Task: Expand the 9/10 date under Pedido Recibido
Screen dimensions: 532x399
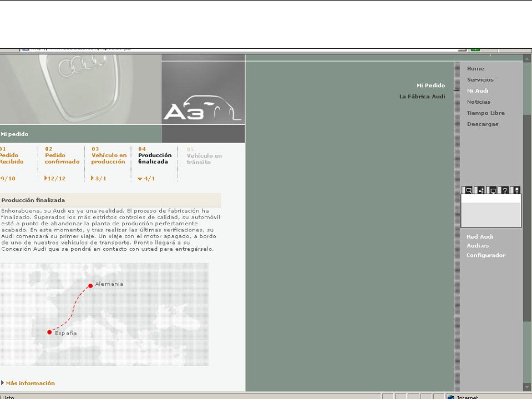Action: click(7, 179)
